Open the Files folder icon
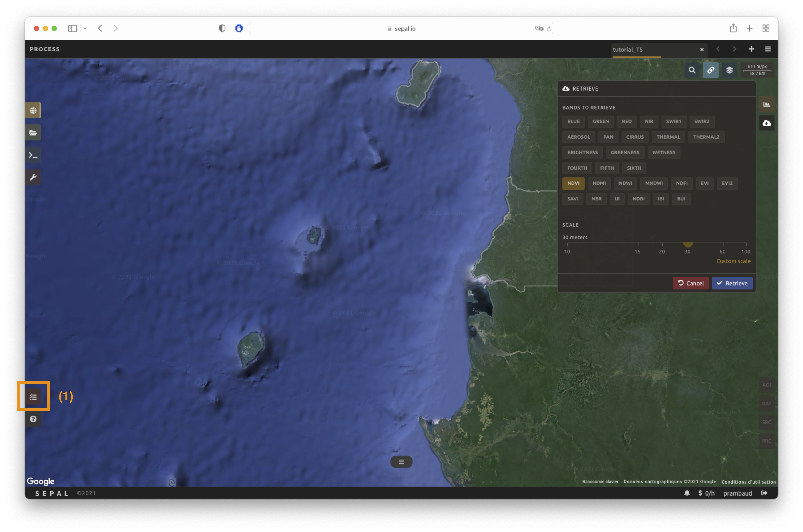Image resolution: width=803 pixels, height=532 pixels. [x=33, y=133]
